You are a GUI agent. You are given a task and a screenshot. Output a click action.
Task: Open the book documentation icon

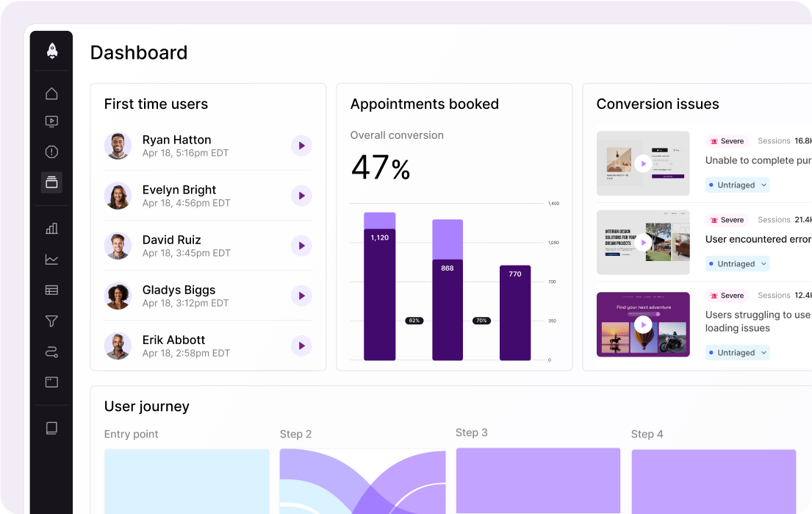[51, 428]
